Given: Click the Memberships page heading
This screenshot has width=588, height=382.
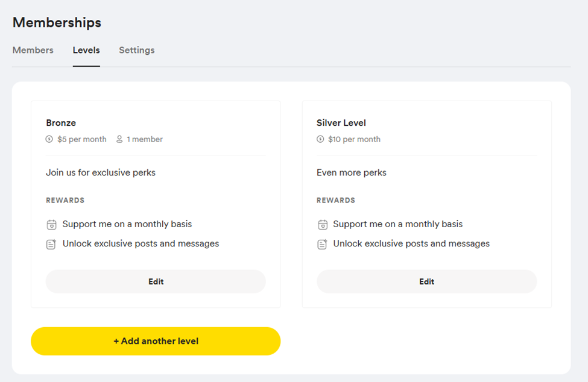Looking at the screenshot, I should coord(57,23).
